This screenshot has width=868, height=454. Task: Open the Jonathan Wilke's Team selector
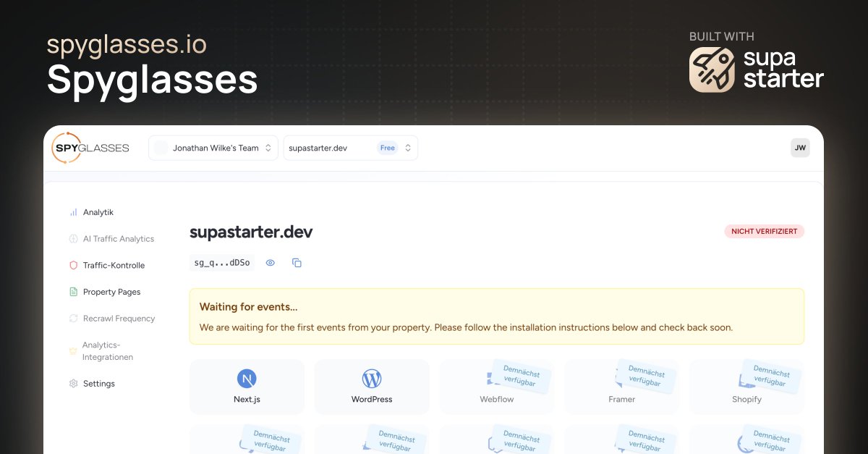(x=213, y=148)
